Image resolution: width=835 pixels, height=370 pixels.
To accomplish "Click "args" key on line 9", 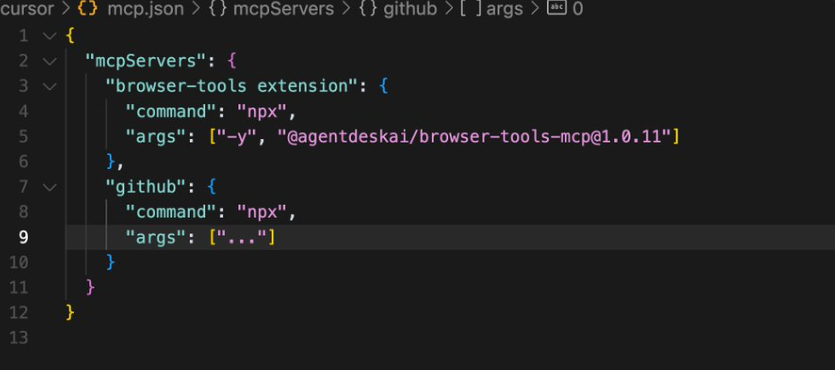I will (x=156, y=237).
